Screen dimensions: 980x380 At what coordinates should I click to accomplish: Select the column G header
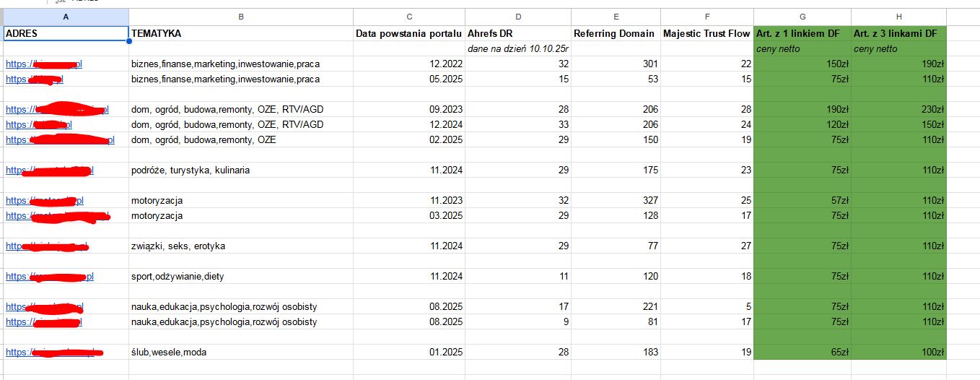802,17
